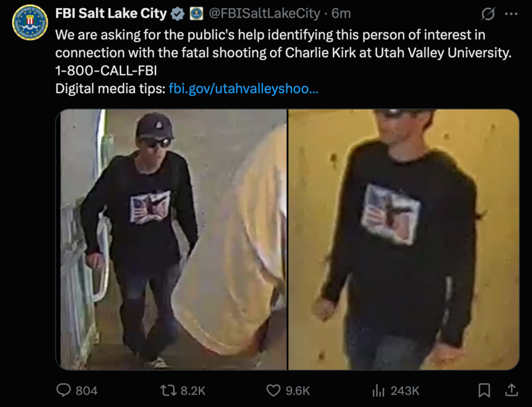Open the FBI Salt Lake City profile avatar
Viewport: 532px width, 407px height.
(x=30, y=22)
